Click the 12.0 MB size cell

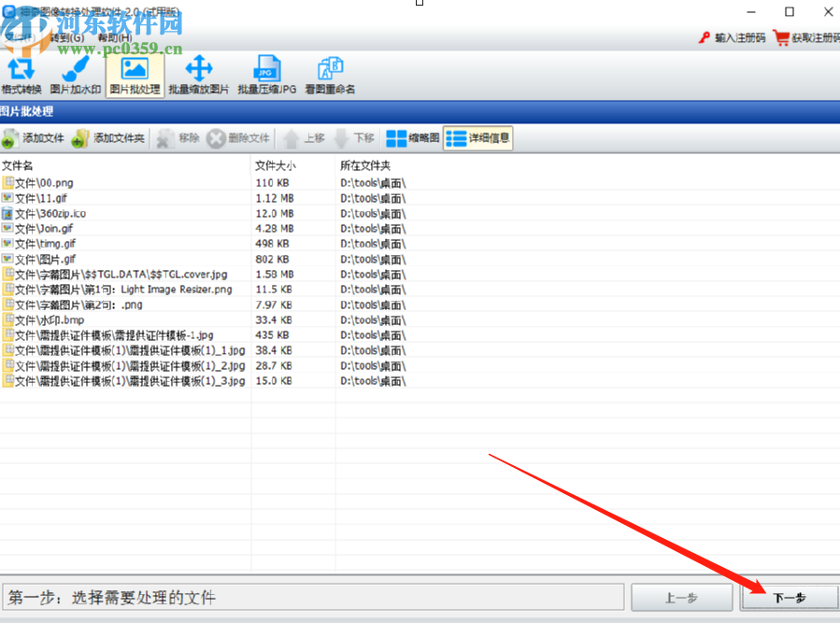275,213
